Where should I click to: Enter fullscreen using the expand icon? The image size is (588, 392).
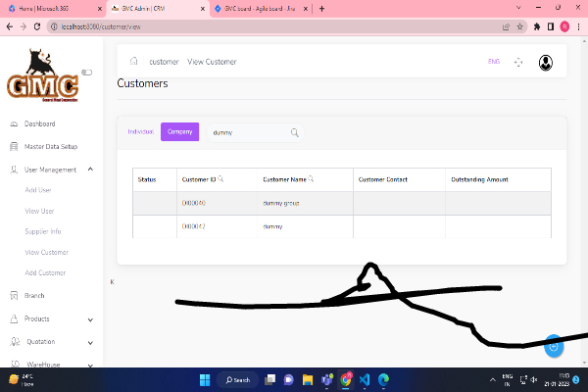point(518,62)
